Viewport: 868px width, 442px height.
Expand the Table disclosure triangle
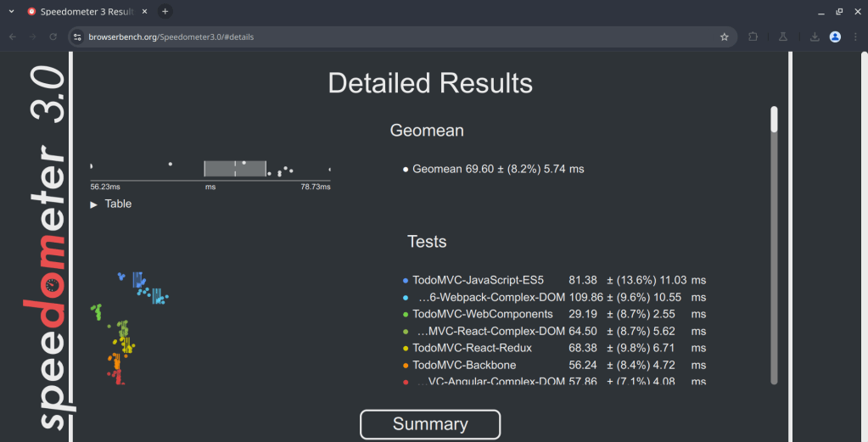[x=94, y=204]
